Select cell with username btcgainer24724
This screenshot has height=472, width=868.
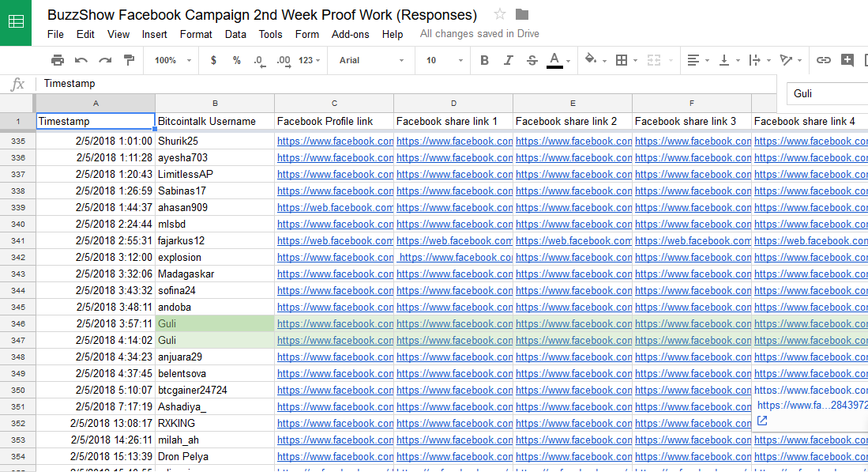215,391
